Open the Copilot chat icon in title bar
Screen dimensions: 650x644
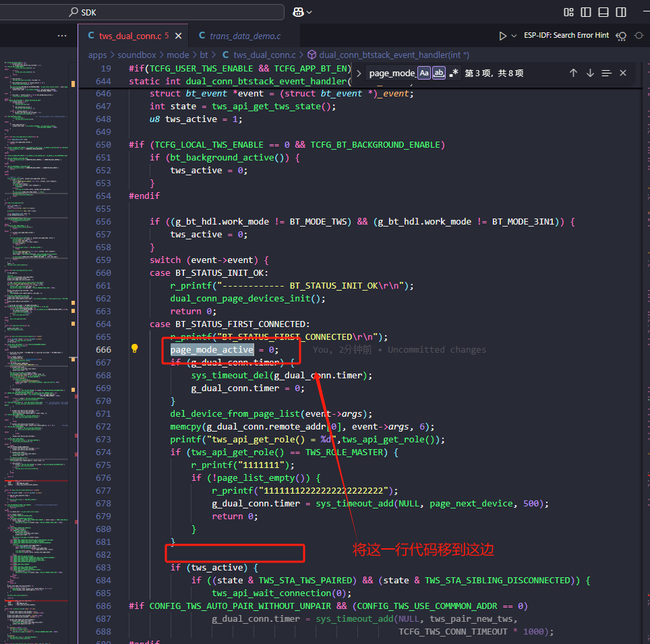click(299, 12)
